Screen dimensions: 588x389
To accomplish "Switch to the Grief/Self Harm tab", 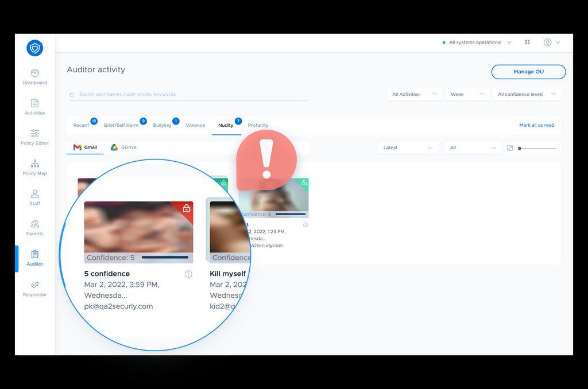I will point(121,125).
